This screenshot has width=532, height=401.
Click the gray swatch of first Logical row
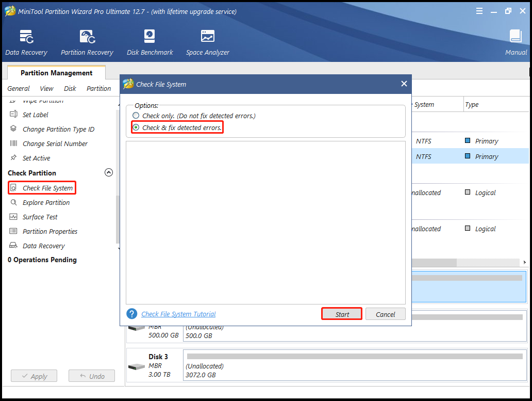tap(468, 192)
